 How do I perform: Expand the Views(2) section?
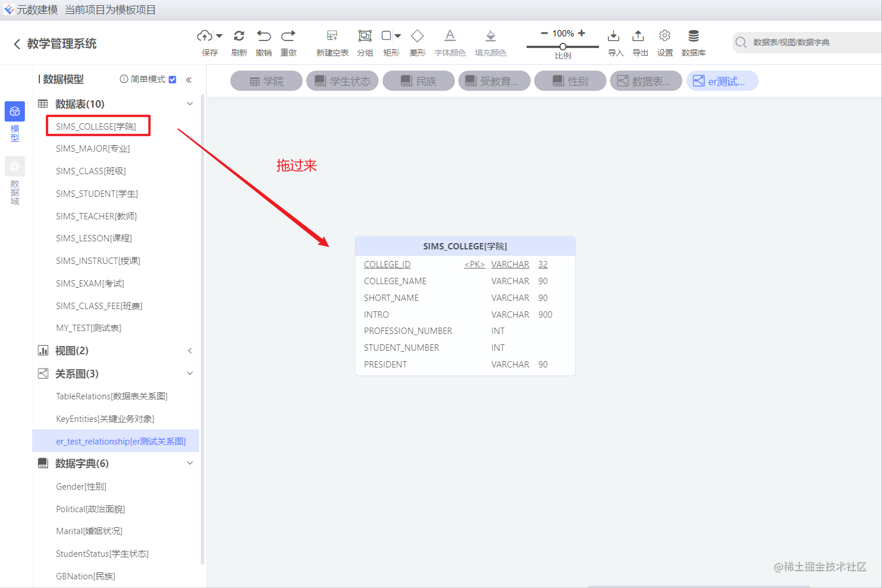[x=190, y=351]
